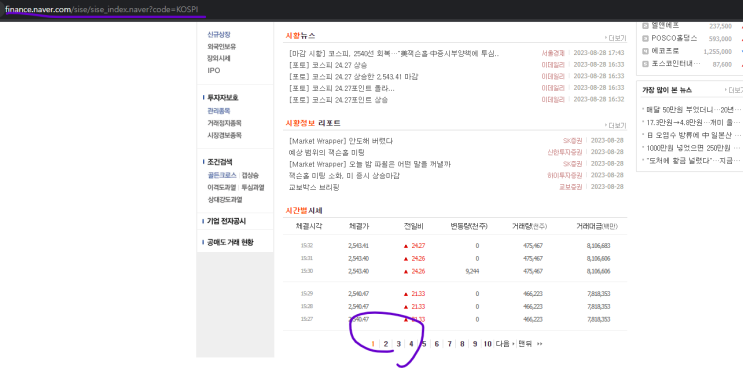This screenshot has width=743, height=369.
Task: Open the 17.3만원→4.8만원 news item
Action: [x=693, y=122]
